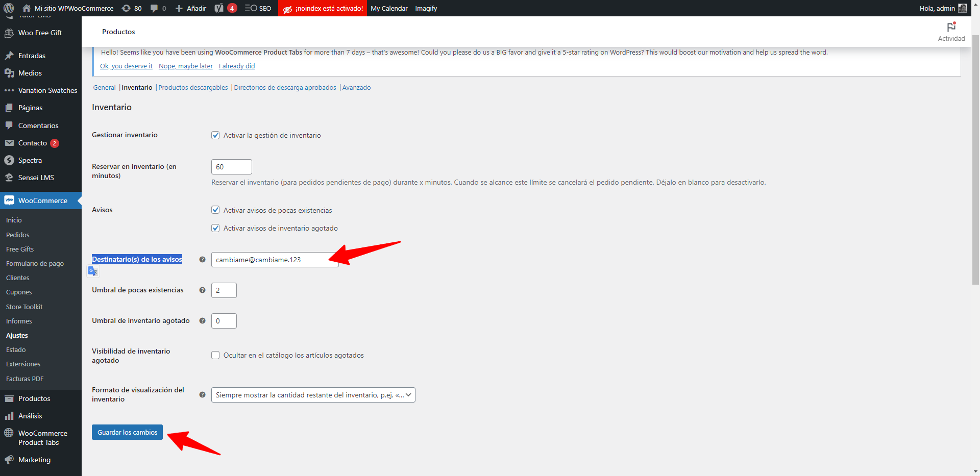Click Guardar los cambios button
The image size is (980, 476).
coord(128,432)
